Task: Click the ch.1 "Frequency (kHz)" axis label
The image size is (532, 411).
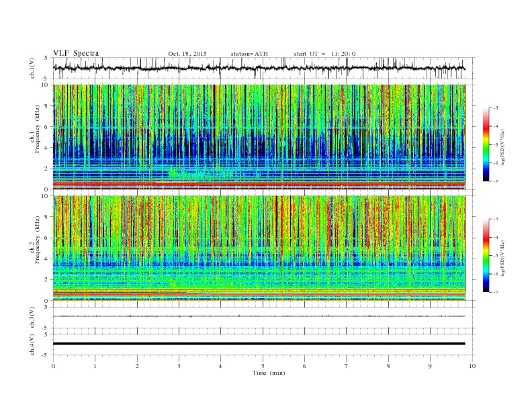Action: click(x=38, y=129)
